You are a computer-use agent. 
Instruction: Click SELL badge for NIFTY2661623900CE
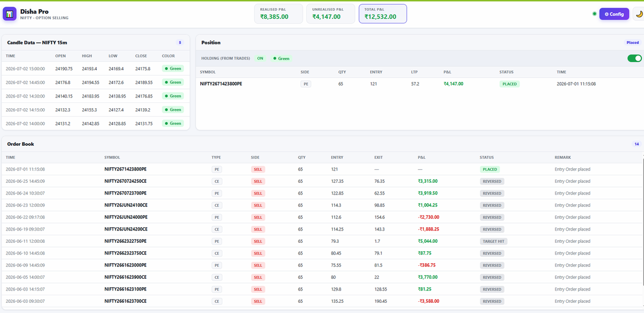coord(258,277)
